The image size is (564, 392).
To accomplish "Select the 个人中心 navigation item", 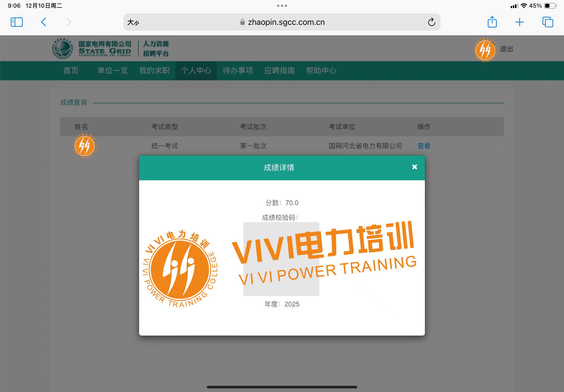I will (196, 71).
